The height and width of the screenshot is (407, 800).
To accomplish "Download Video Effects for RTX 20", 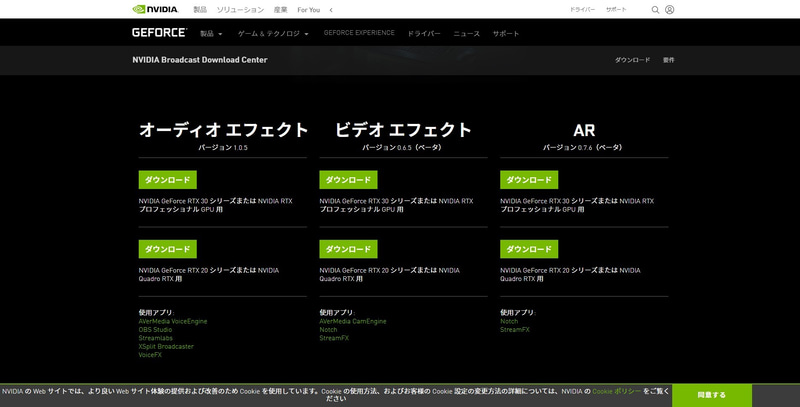I will [348, 249].
